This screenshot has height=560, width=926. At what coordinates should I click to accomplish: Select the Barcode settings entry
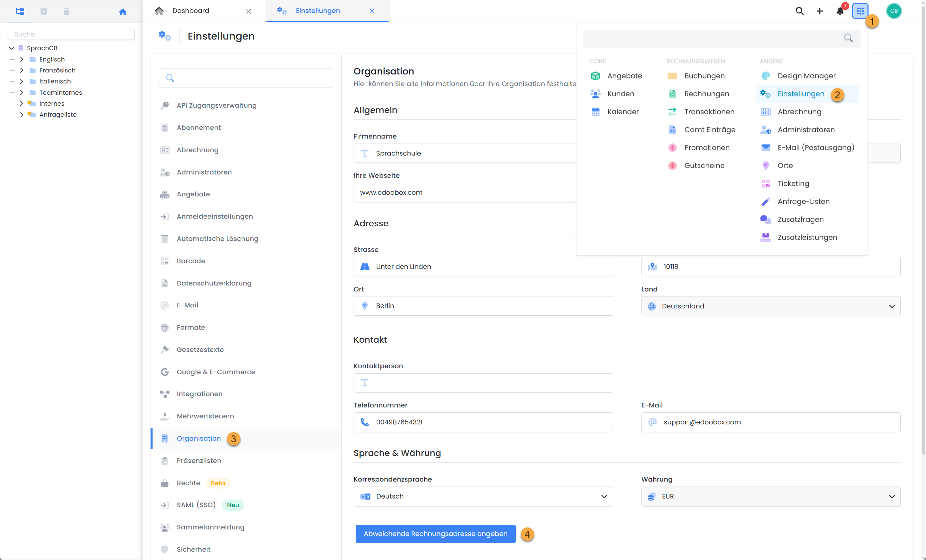pyautogui.click(x=190, y=261)
